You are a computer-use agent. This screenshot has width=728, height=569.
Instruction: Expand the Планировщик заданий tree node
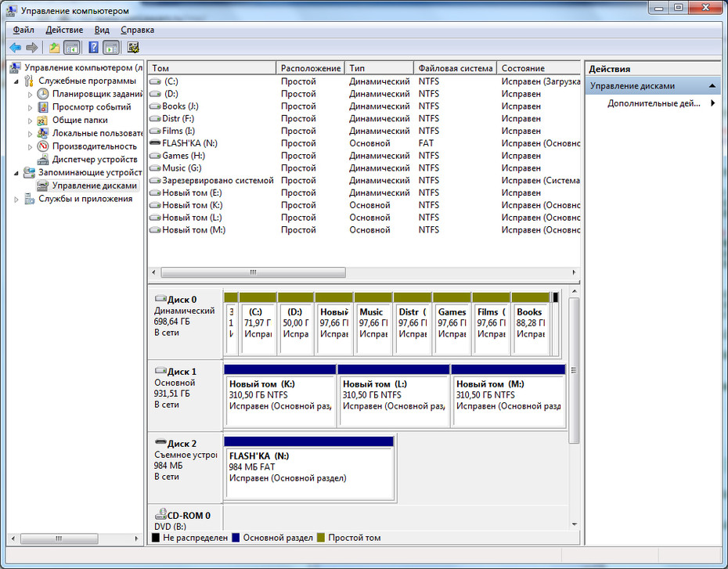point(30,94)
